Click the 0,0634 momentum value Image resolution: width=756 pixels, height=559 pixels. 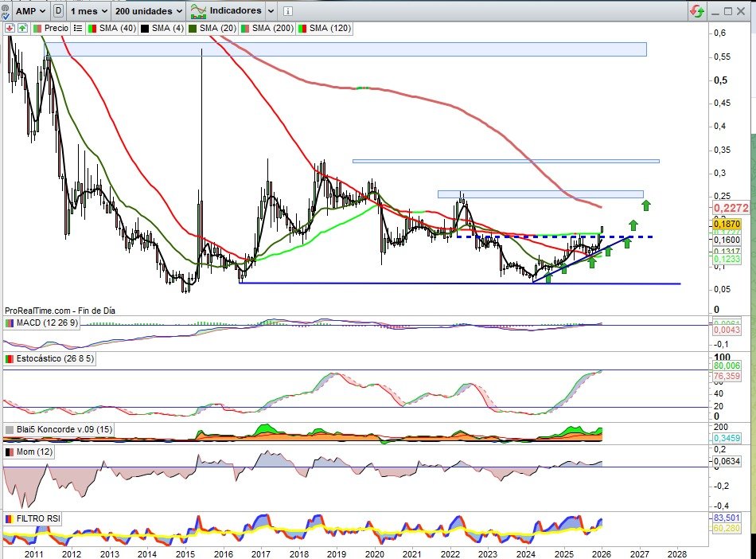(727, 461)
